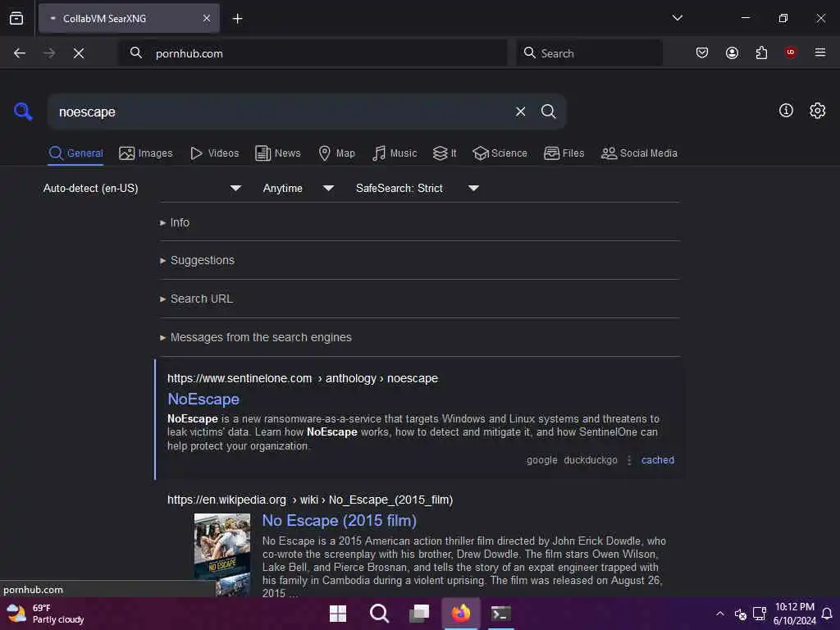840x630 pixels.
Task: Stop loading the page
Action: point(79,53)
